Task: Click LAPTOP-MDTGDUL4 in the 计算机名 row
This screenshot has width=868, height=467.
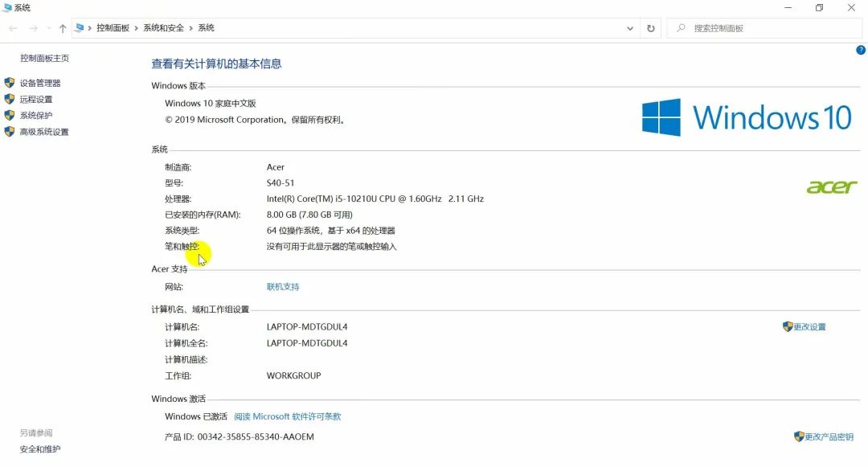Action: 307,327
